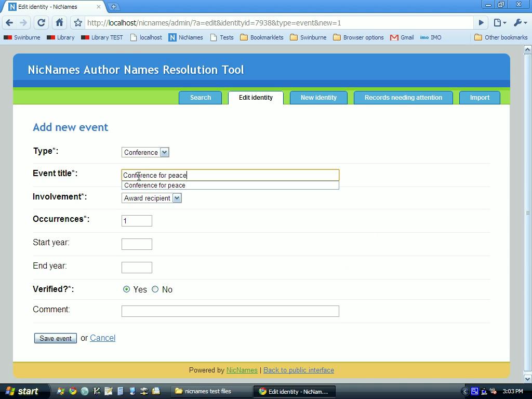The image size is (532, 399).
Task: Click in the Occurrences input field
Action: click(137, 221)
